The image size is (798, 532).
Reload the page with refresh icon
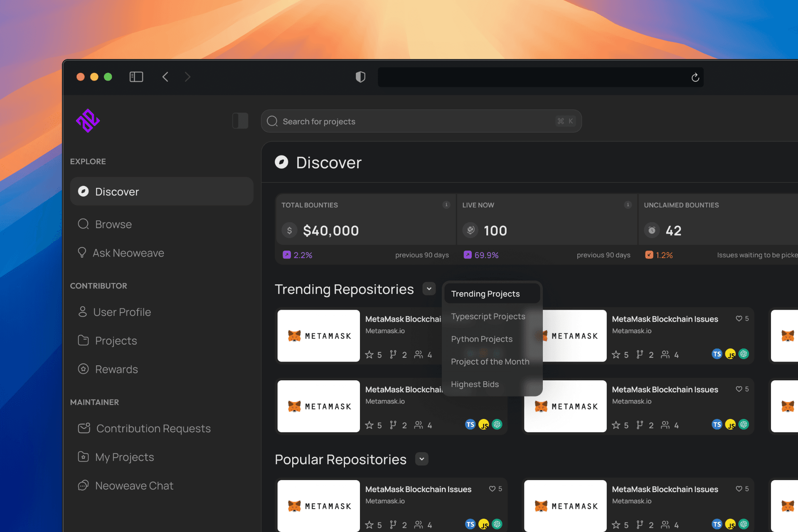click(695, 77)
